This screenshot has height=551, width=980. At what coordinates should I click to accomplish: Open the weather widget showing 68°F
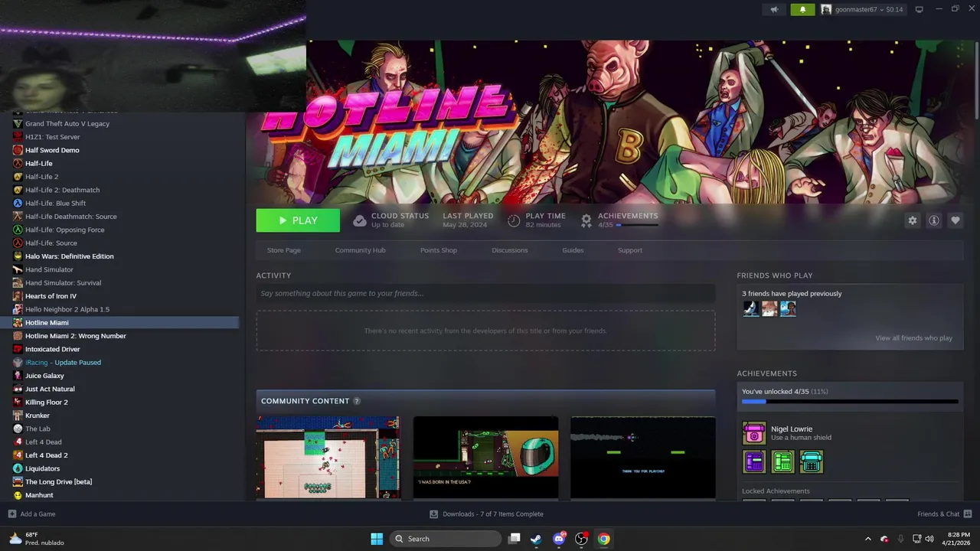35,539
